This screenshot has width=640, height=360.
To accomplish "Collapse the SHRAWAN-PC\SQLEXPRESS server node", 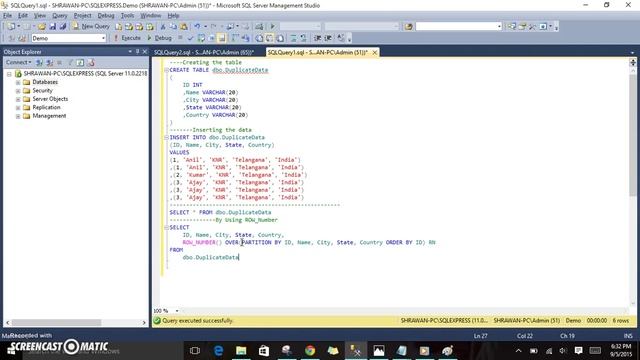I will click(9, 74).
